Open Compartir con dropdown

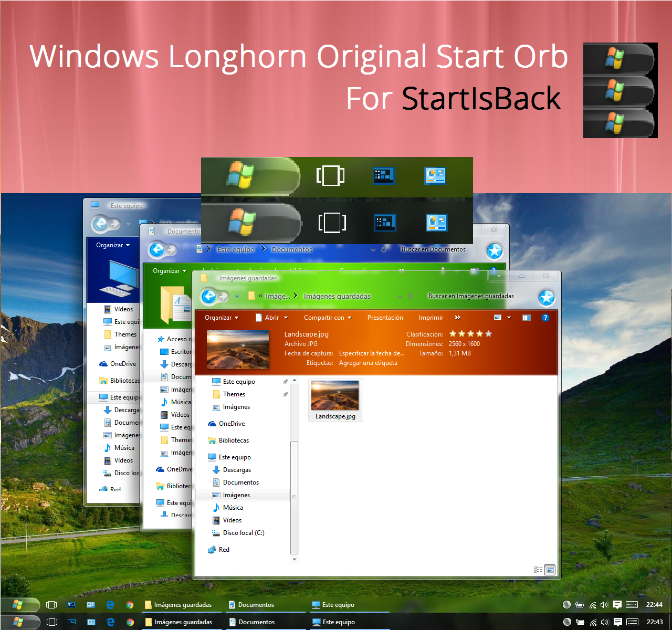pyautogui.click(x=328, y=318)
